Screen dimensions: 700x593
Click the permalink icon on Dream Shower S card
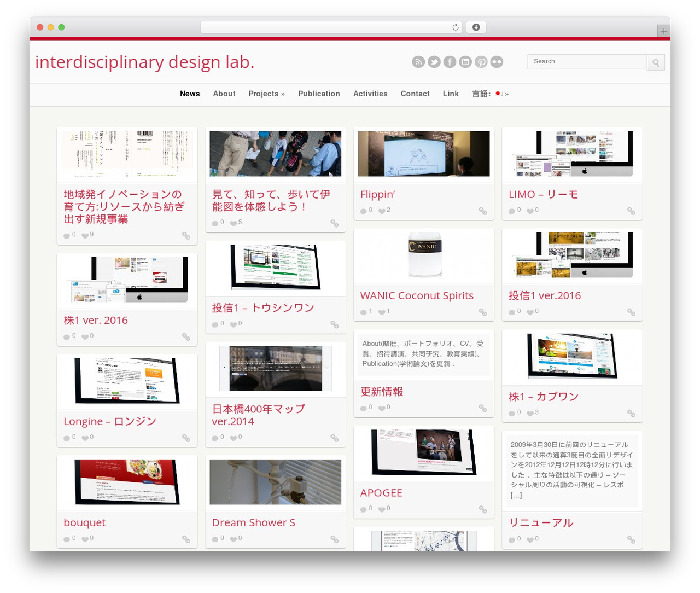click(335, 539)
